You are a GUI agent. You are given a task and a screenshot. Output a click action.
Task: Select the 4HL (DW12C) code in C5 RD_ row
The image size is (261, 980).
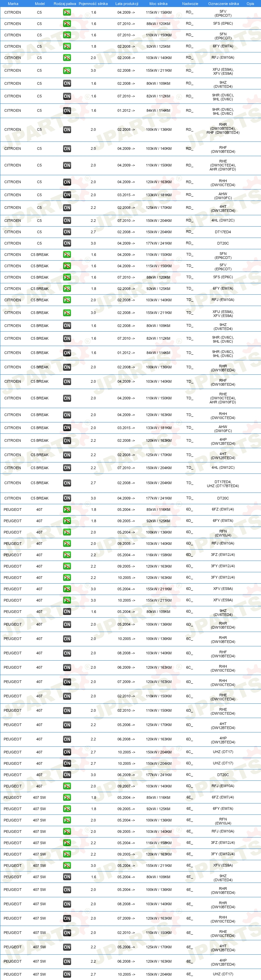click(x=223, y=220)
